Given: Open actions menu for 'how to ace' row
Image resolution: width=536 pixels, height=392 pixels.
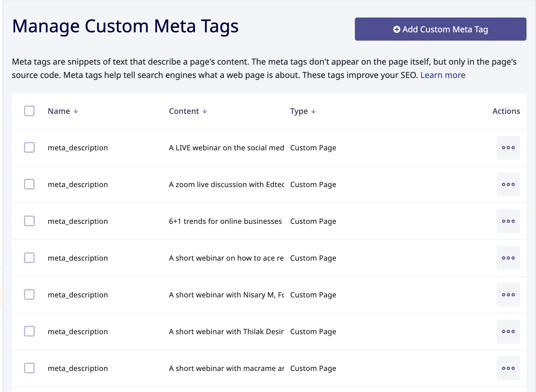Looking at the screenshot, I should pos(508,258).
